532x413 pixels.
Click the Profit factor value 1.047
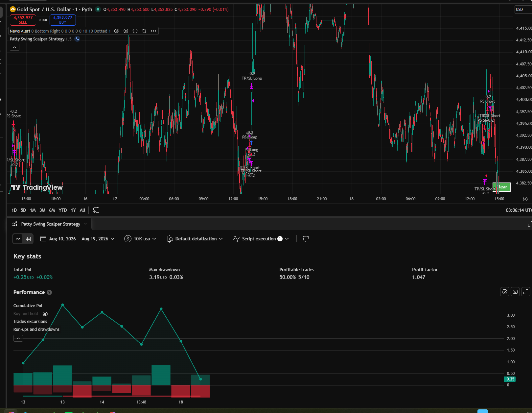pyautogui.click(x=419, y=277)
